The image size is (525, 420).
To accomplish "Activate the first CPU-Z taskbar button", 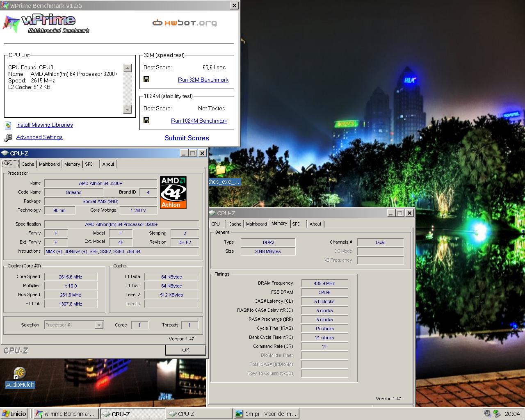I will pyautogui.click(x=132, y=414).
